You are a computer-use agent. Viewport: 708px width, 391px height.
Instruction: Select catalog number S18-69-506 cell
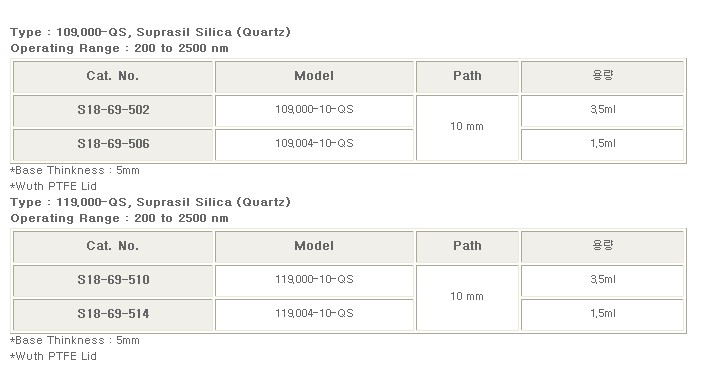pyautogui.click(x=113, y=144)
